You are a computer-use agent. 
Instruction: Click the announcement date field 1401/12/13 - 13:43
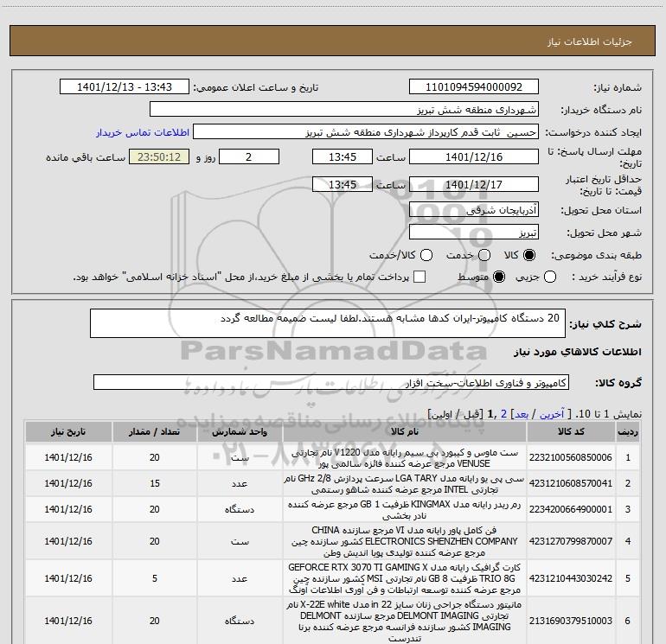tap(125, 86)
